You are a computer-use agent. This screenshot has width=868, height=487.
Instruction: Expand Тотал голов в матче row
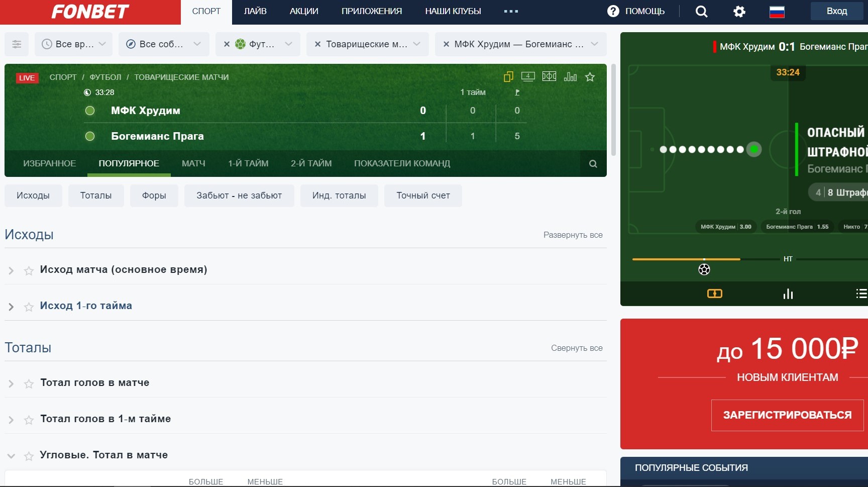click(x=11, y=383)
